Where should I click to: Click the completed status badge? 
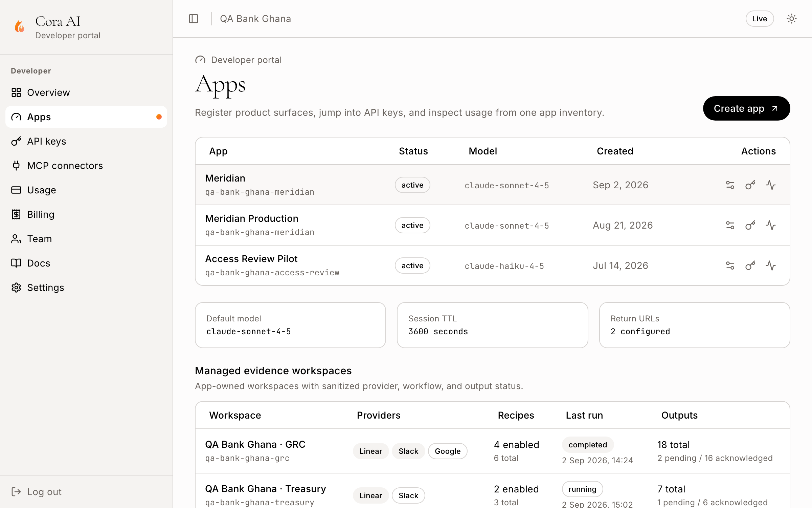(588, 445)
